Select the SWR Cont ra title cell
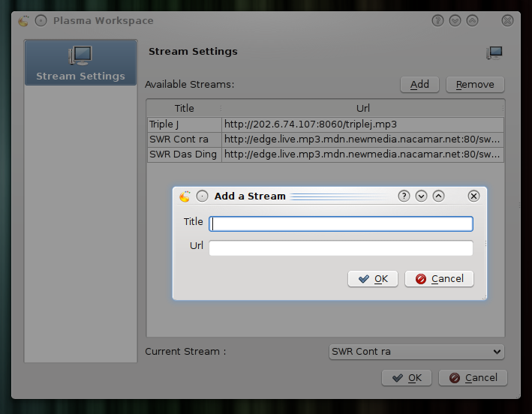 (185, 139)
